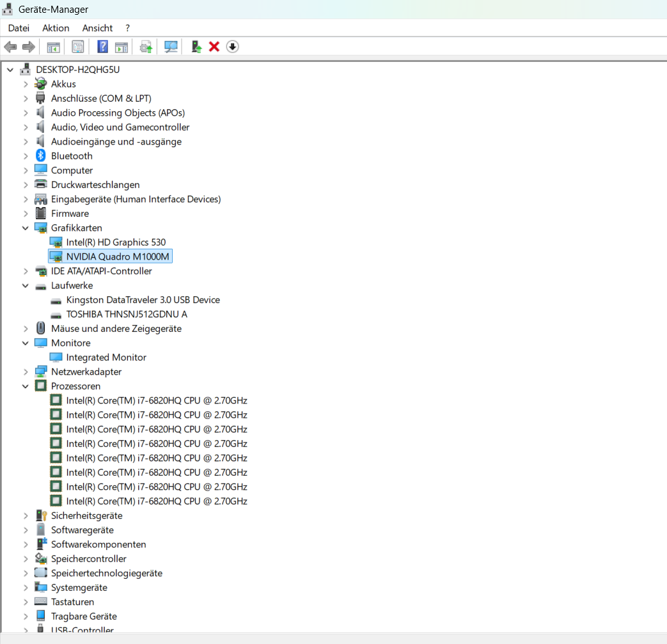Select the first i7-6820HQ processor entry

(x=157, y=400)
